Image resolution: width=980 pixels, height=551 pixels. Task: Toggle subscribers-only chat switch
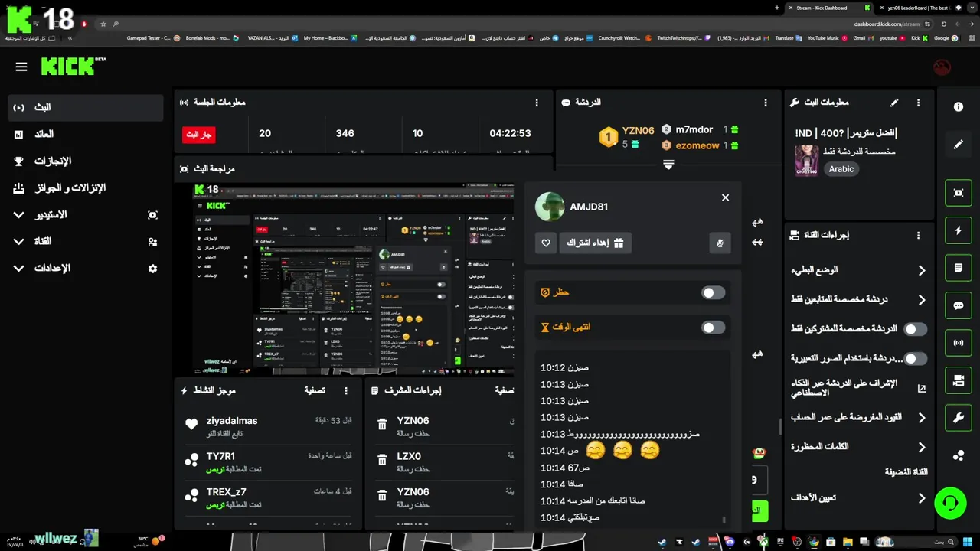pos(915,329)
